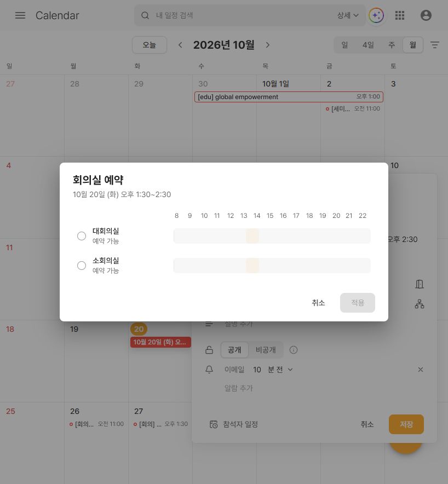Open the [edu] global empowerment event

tap(289, 96)
